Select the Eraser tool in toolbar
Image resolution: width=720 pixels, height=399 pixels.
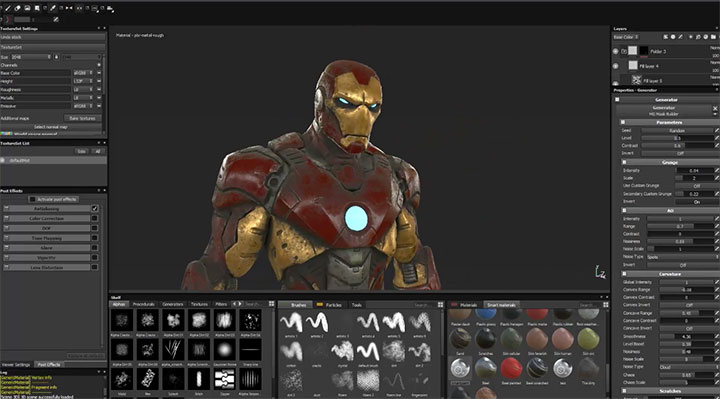click(x=17, y=8)
